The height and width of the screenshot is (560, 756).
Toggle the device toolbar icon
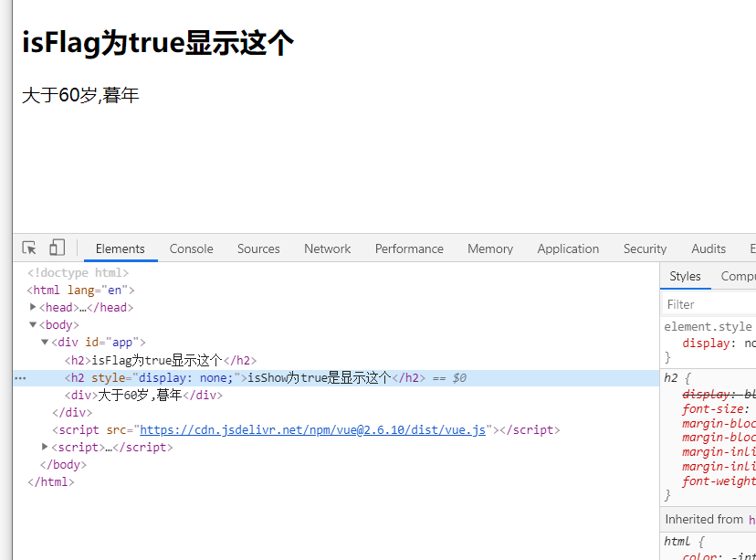tap(57, 248)
